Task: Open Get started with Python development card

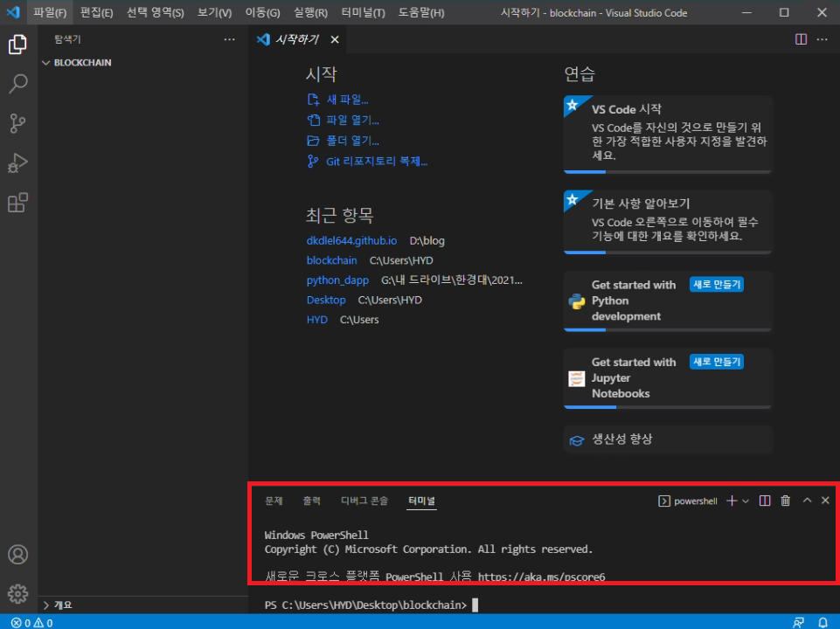Action: tap(668, 301)
